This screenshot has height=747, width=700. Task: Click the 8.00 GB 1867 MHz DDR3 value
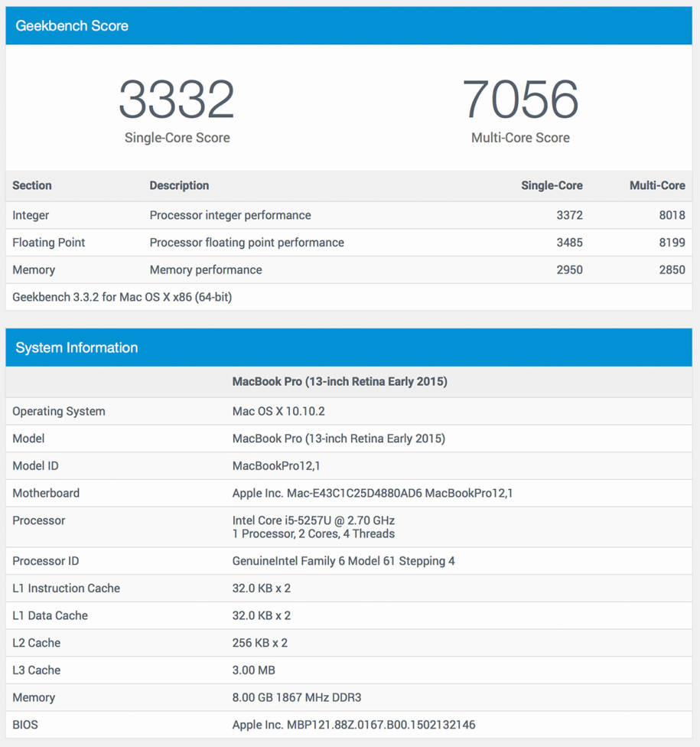tap(297, 697)
